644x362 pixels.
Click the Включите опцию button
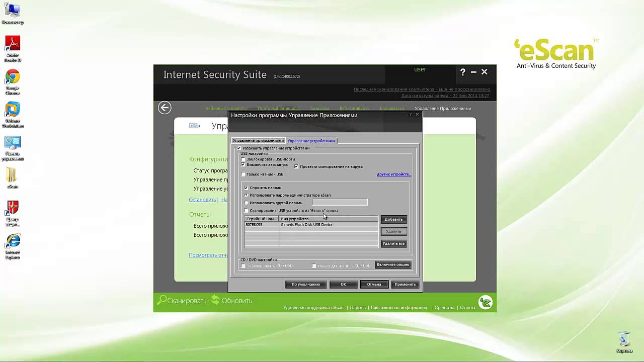(x=393, y=264)
